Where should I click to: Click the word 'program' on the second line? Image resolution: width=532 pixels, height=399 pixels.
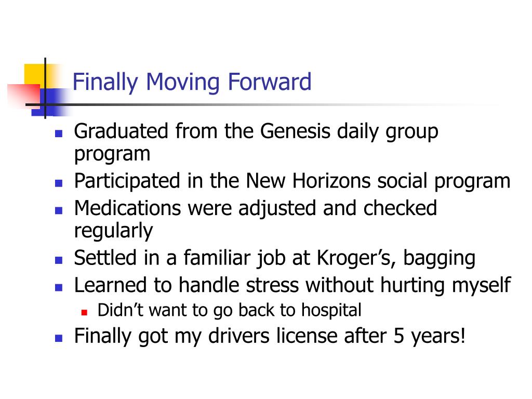coord(112,155)
